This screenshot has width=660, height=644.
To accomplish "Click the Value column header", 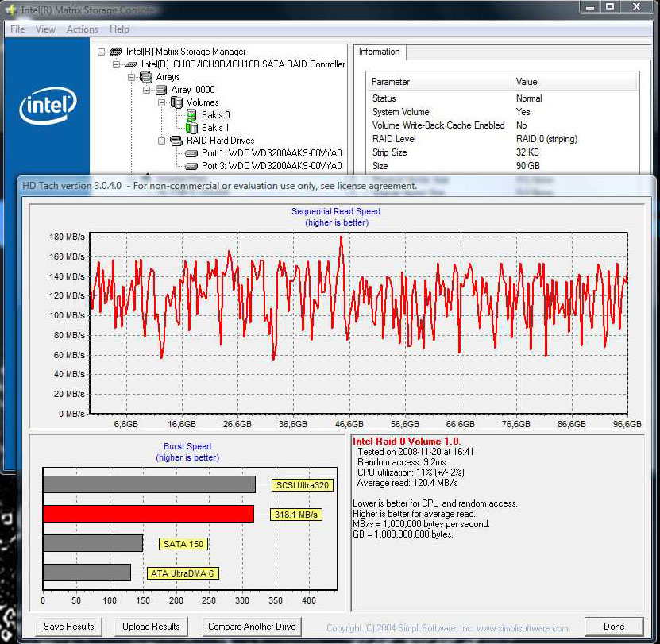I will tap(574, 82).
